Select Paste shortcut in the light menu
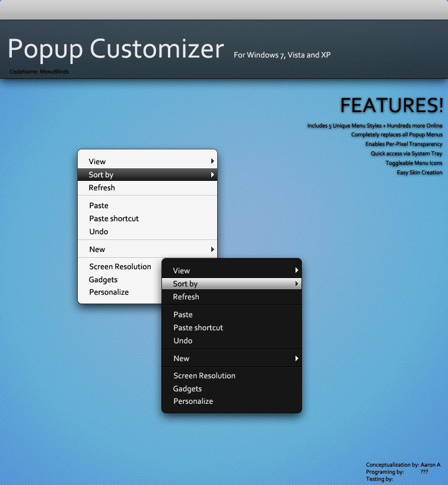The width and height of the screenshot is (448, 485). coord(147,218)
